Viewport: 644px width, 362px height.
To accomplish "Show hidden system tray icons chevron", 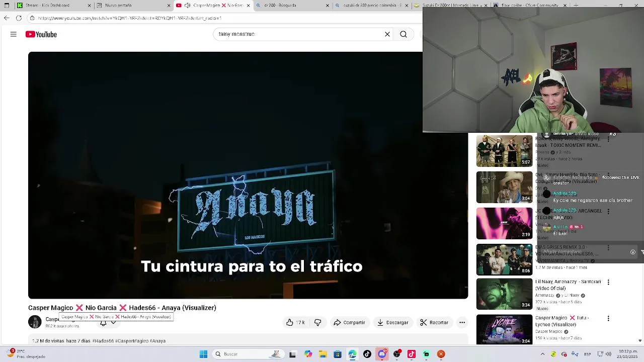I will [x=542, y=354].
